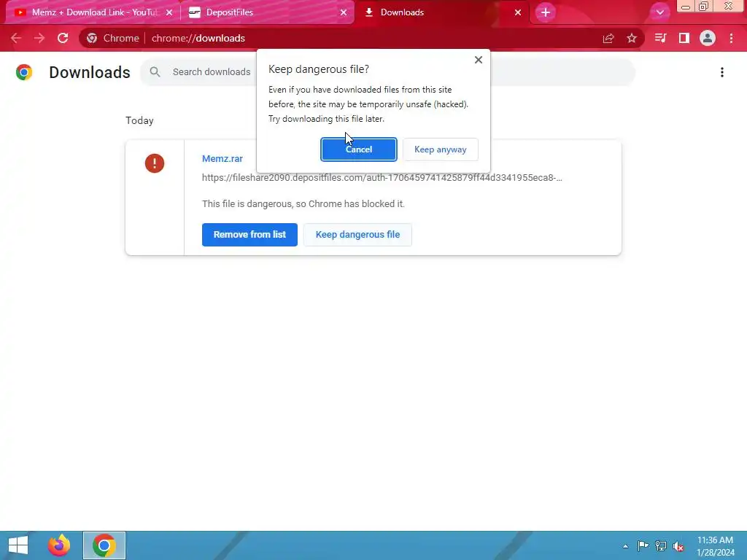Open Chrome main menu

coord(731,38)
